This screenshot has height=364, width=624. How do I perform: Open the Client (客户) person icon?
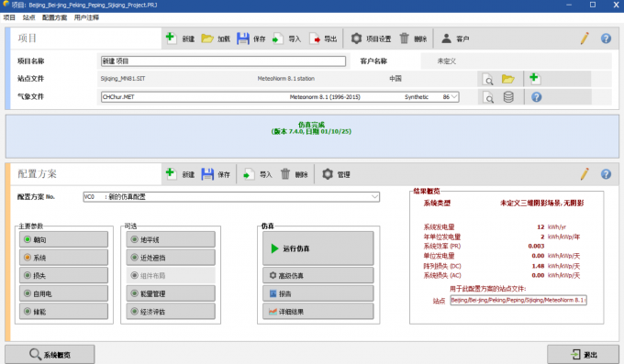447,39
